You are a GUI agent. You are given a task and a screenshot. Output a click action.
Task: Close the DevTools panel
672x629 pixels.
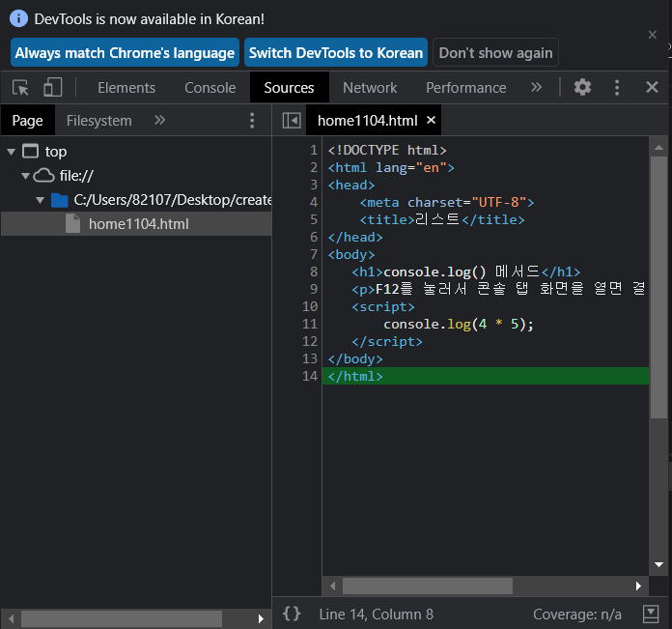652,87
